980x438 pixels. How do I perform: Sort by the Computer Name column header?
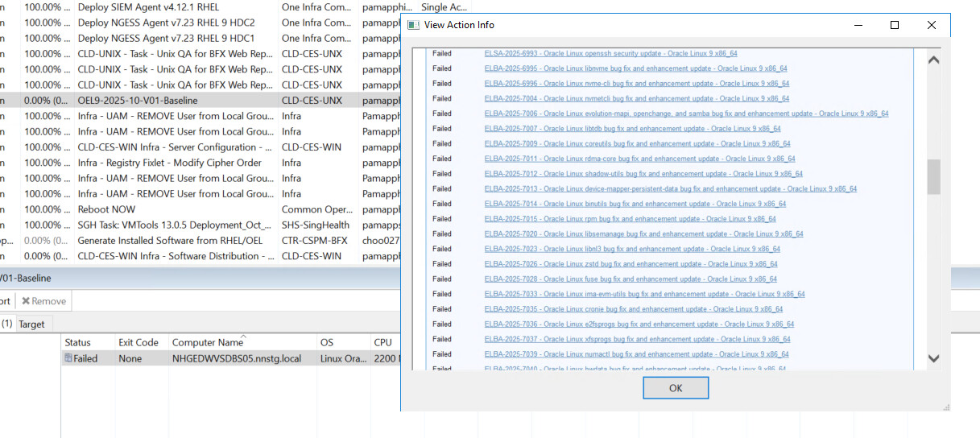207,343
